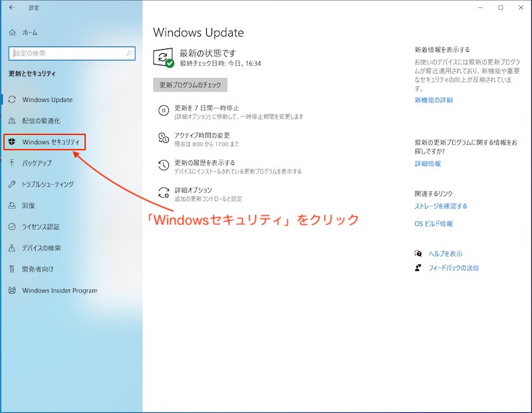Click the gear sync icon for 詳細オプション
The width and height of the screenshot is (532, 413).
pyautogui.click(x=164, y=192)
